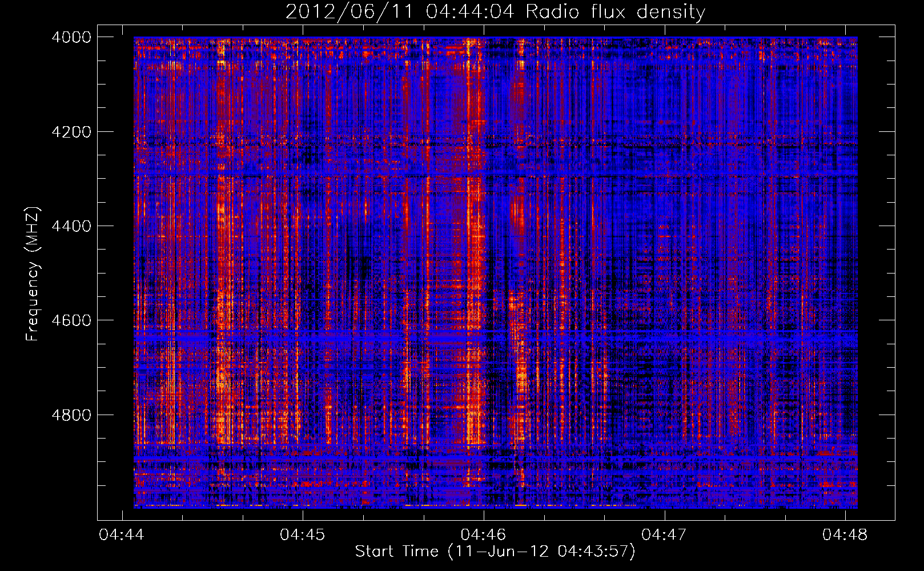Image resolution: width=924 pixels, height=571 pixels.
Task: Click the 04:46 time axis label
Action: coord(483,534)
